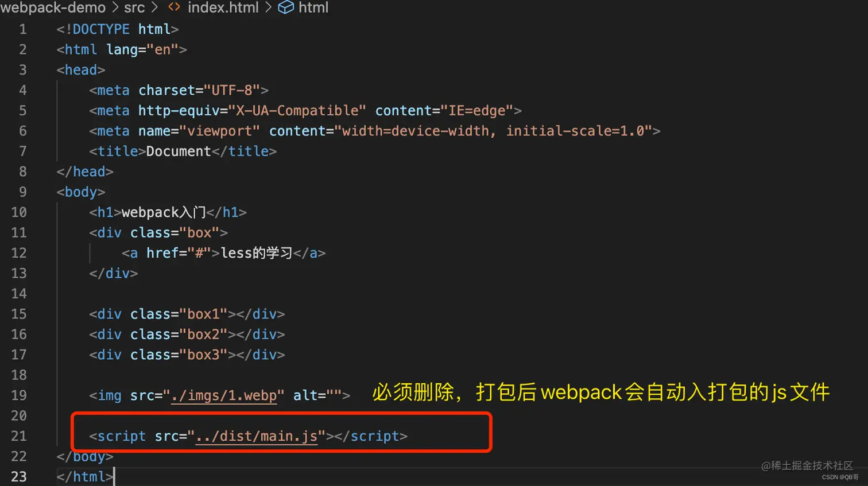Click the Document title text
868x486 pixels.
(x=179, y=151)
